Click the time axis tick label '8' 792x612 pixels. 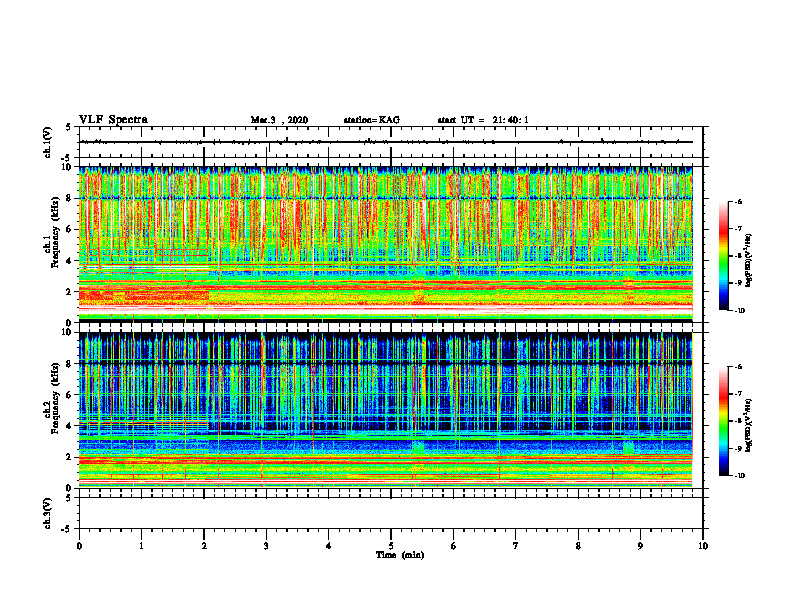coord(578,546)
